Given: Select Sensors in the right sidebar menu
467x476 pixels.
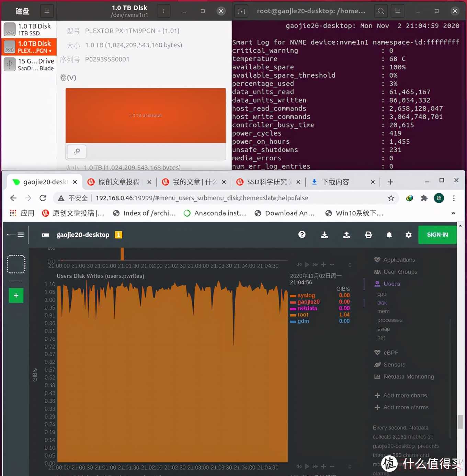Looking at the screenshot, I should [x=394, y=365].
